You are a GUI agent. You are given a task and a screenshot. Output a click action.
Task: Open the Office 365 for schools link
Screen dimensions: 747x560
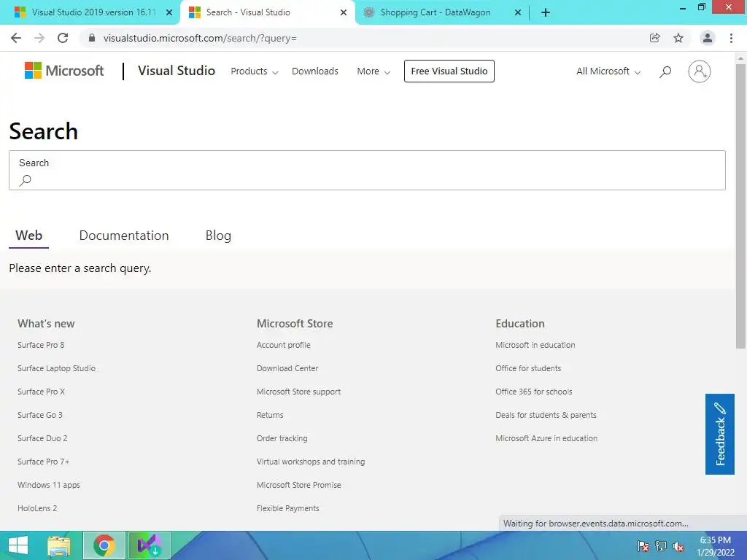pyautogui.click(x=533, y=392)
